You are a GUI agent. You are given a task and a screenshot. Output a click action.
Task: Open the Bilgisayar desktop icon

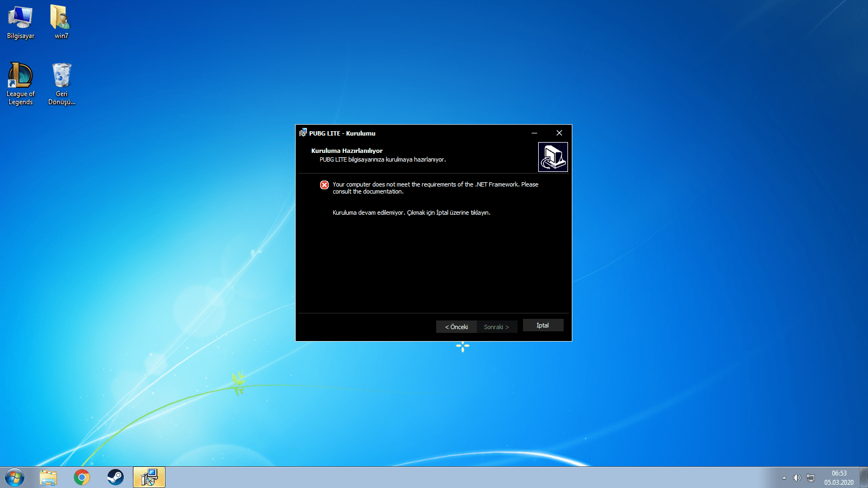pyautogui.click(x=21, y=22)
